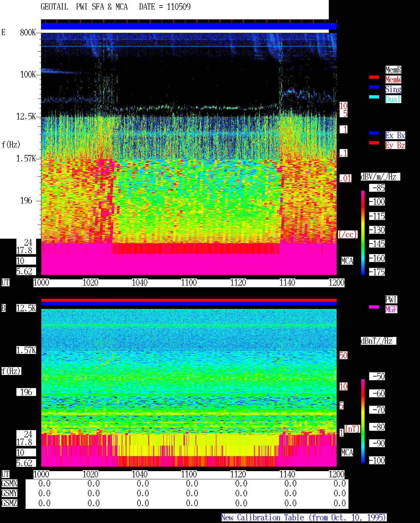Viewport: 420px width, 523px height.
Task: Click the 'DATE = 110509' header text
Action: pos(165,7)
